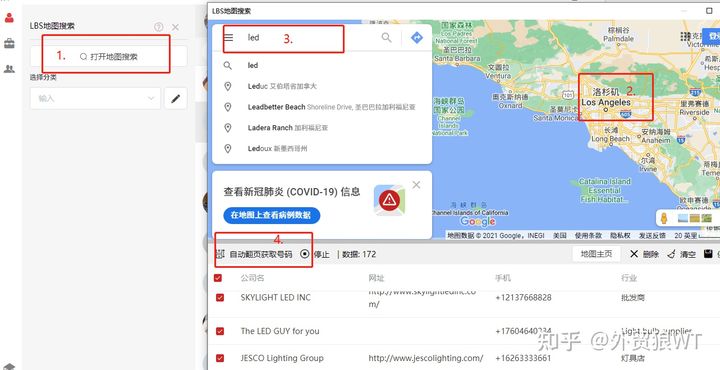
Task: Expand the 选择分类 category dropdown
Action: pyautogui.click(x=96, y=98)
